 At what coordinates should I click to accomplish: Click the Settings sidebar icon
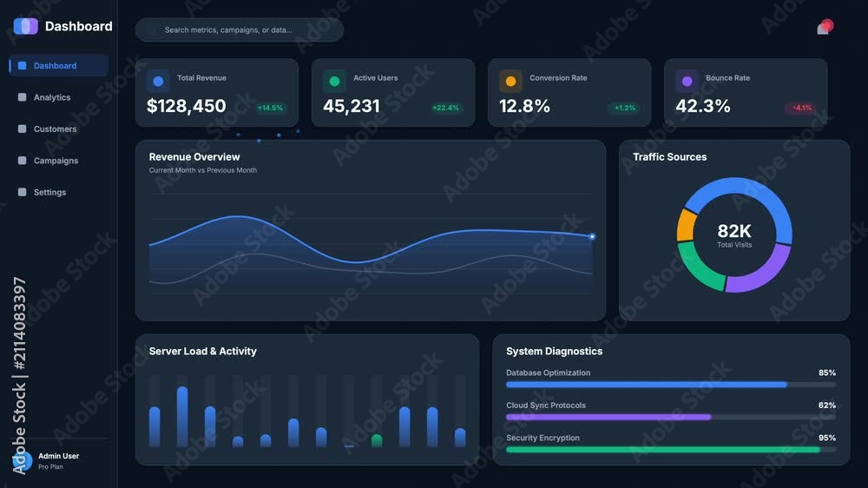tap(23, 192)
